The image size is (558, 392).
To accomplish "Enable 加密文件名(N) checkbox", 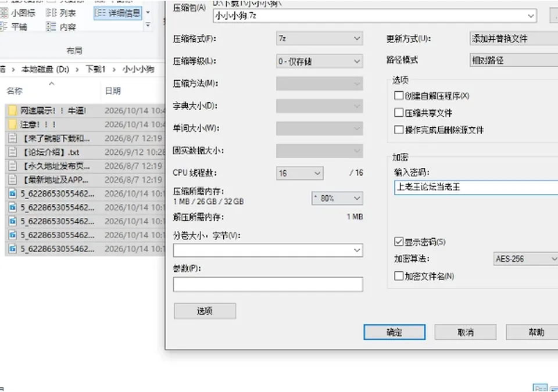I will [399, 276].
